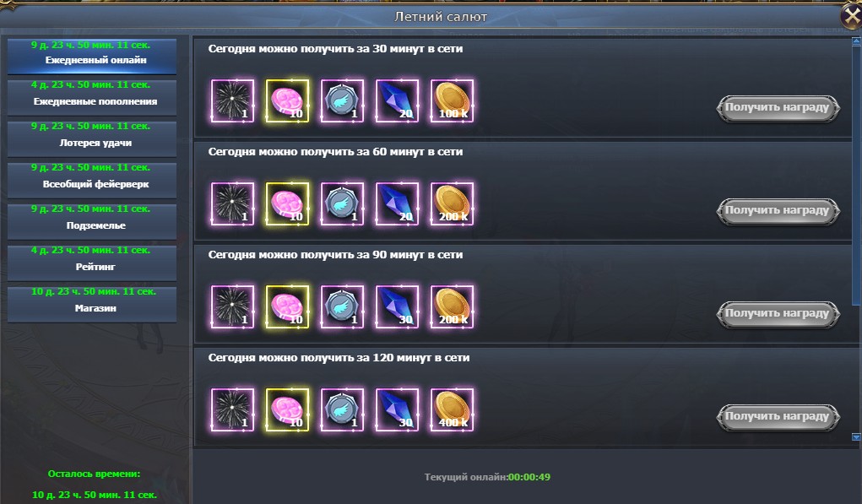
Task: Select the blue crystal icon in the 120-minute row
Action: point(397,410)
